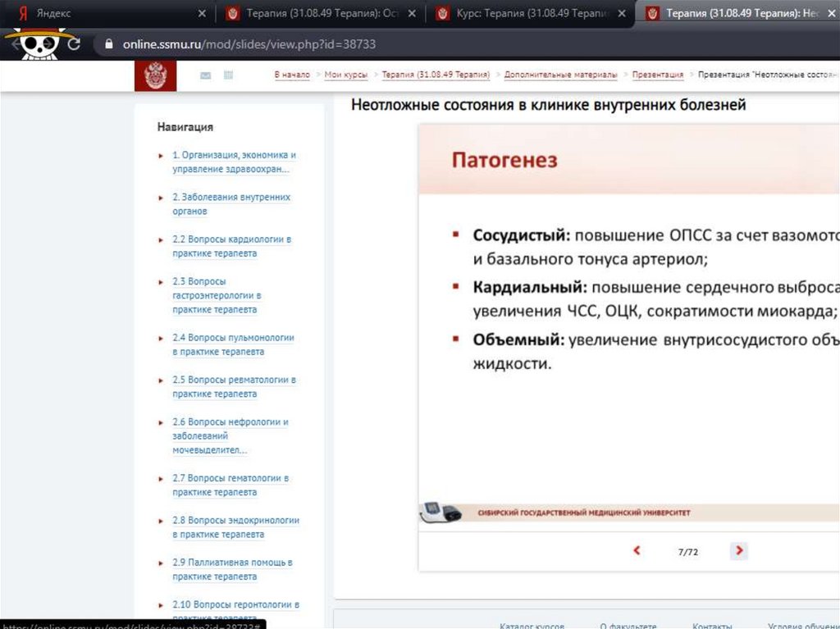Expand arrow beside '2.2 Вопросы кардиологии'
This screenshot has width=840, height=629.
pyautogui.click(x=161, y=240)
